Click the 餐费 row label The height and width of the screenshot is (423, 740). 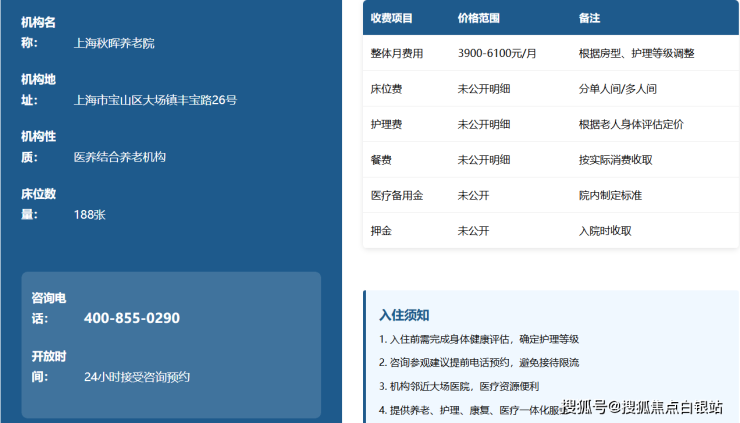point(381,160)
